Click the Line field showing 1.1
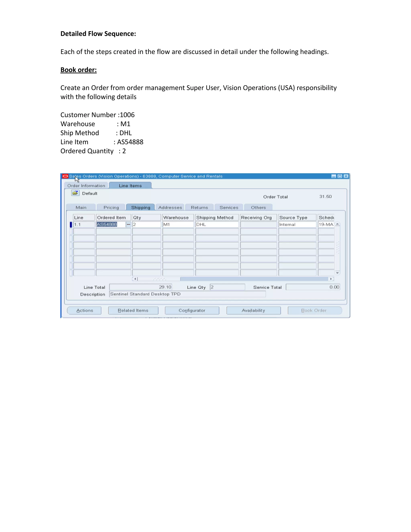Screen dimensions: 411x532 [x=84, y=224]
